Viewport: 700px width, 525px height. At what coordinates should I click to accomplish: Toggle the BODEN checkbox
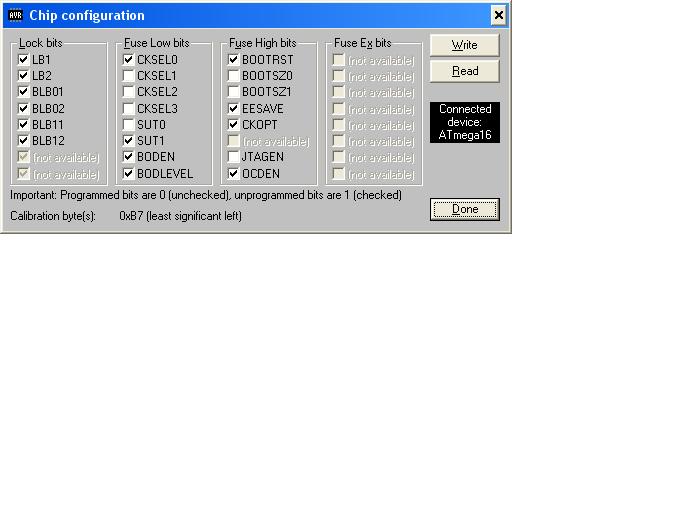(x=128, y=157)
